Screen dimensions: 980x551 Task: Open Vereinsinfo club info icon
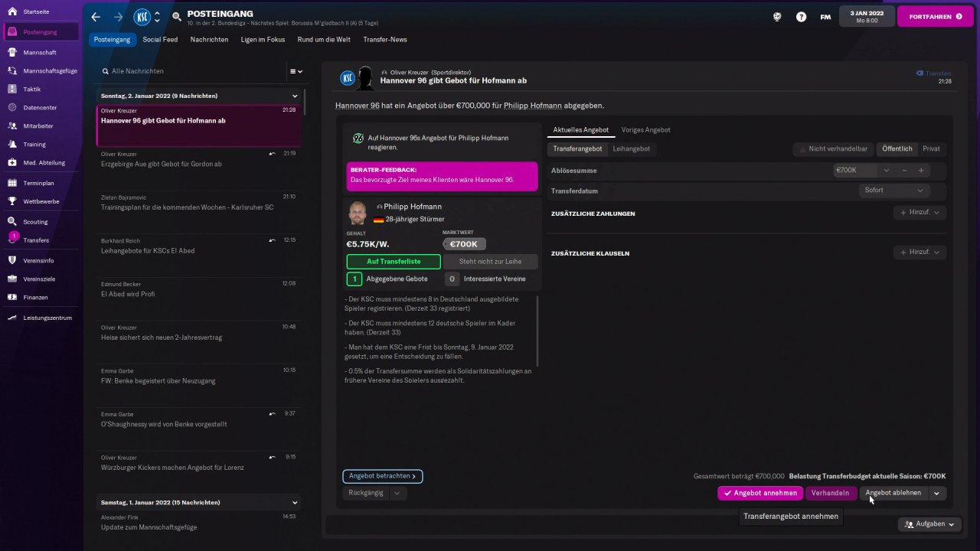coord(12,260)
